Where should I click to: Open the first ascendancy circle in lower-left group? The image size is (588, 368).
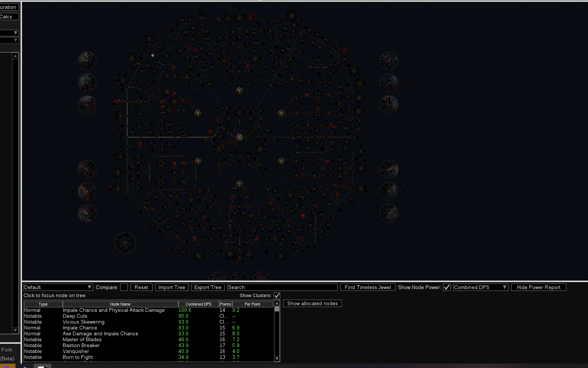(x=87, y=169)
